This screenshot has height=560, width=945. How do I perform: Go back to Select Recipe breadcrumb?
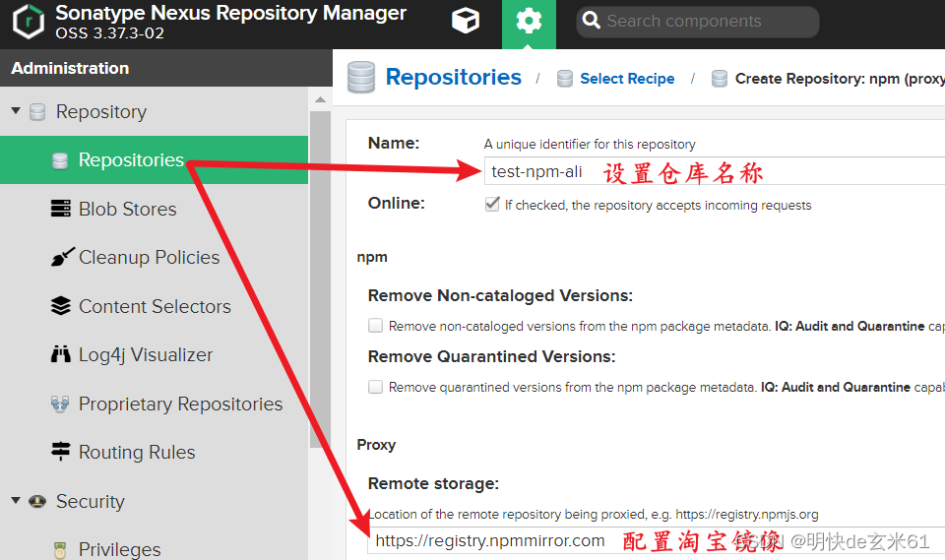[x=627, y=79]
